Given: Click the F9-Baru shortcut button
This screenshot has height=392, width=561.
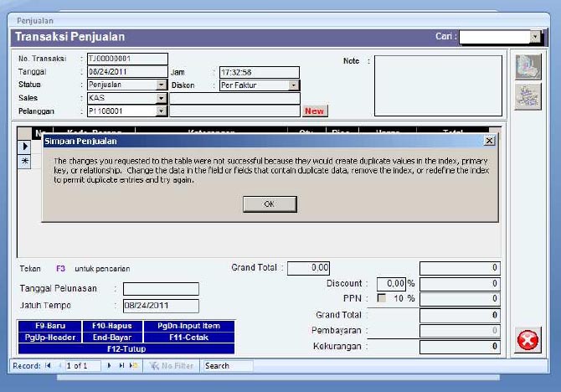Looking at the screenshot, I should 49,326.
